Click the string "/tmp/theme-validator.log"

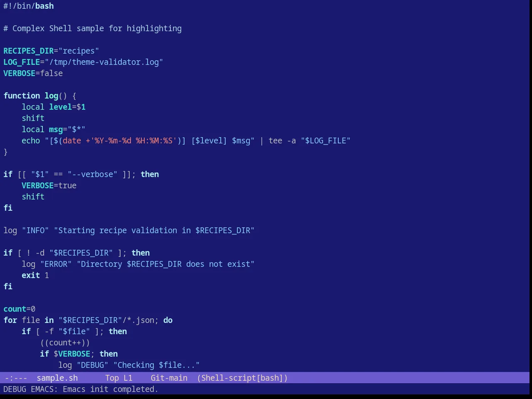[104, 62]
